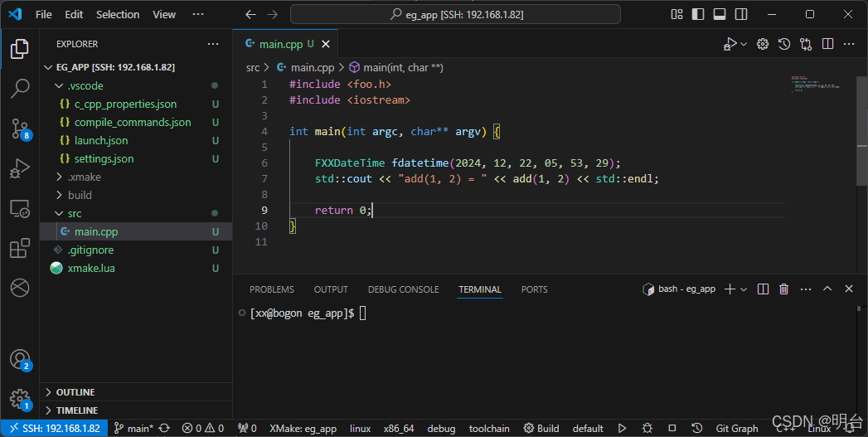Open c_cpp_properties.json file

[x=136, y=104]
